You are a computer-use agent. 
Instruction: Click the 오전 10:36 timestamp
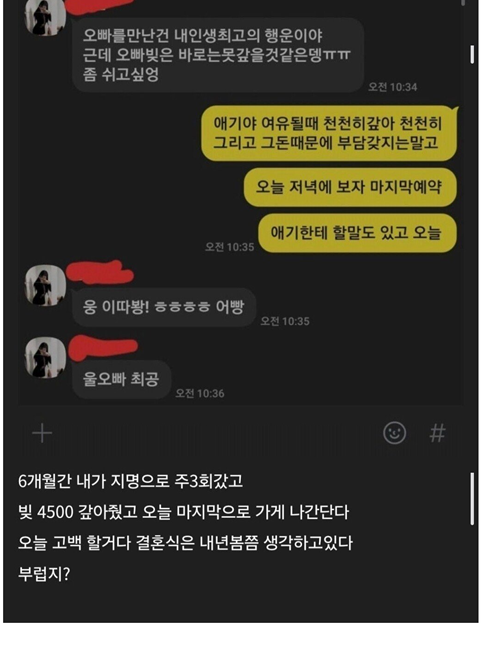(200, 394)
